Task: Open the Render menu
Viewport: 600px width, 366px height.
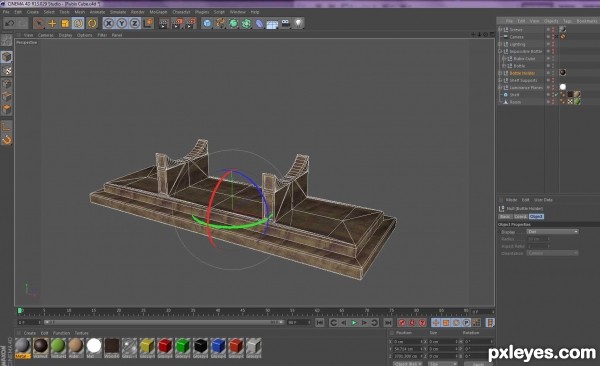Action: [x=138, y=12]
